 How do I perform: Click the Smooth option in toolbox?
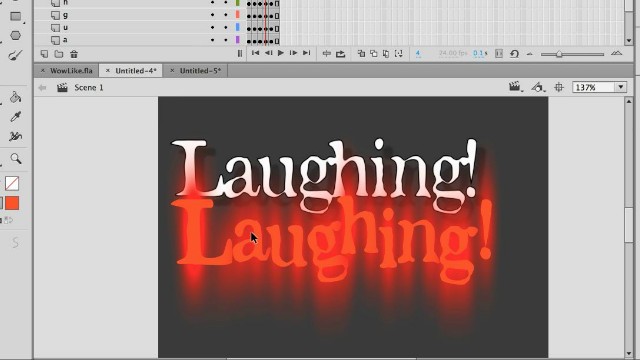point(15,242)
